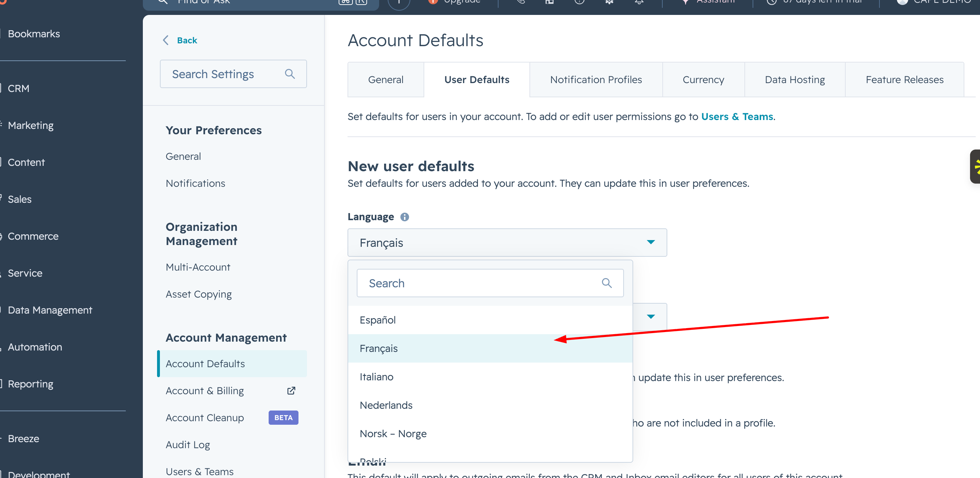Open the Currency tab
The height and width of the screenshot is (478, 980).
coord(702,80)
